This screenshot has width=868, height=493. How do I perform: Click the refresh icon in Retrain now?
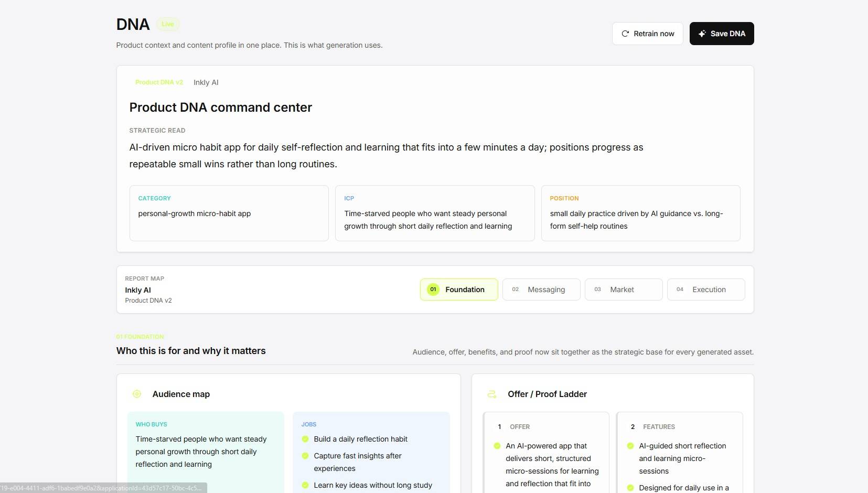(x=625, y=34)
